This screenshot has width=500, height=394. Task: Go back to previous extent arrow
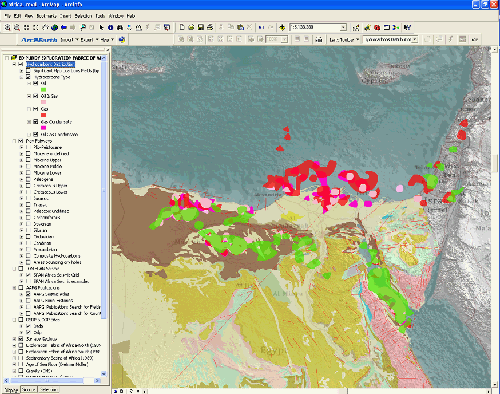[64, 28]
